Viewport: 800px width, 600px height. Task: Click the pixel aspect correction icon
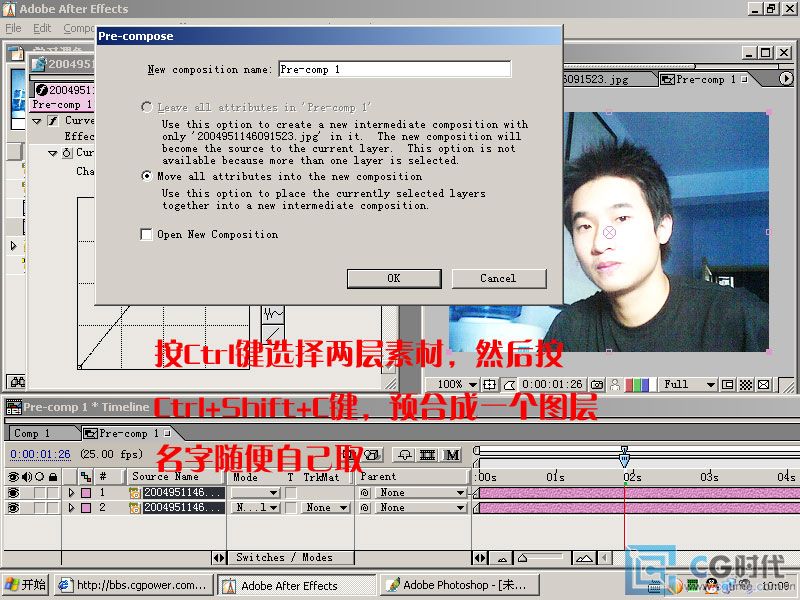[x=764, y=385]
